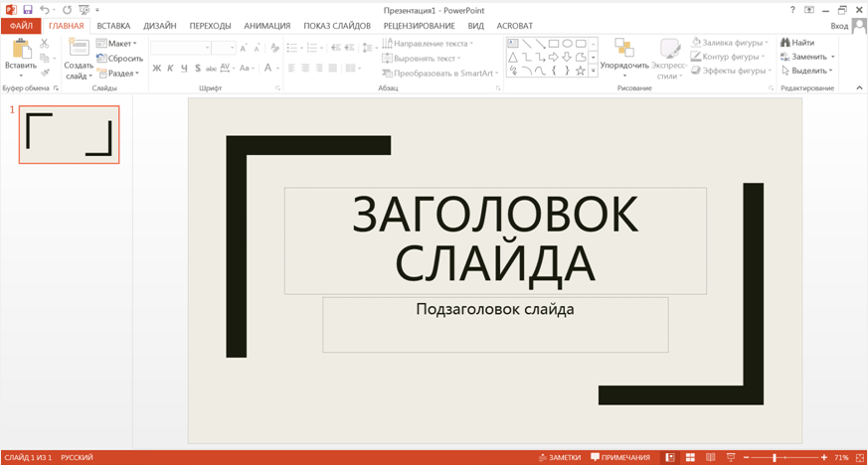The width and height of the screenshot is (868, 465).
Task: Toggle the ПРИМЕЧАНИЯ comments pane
Action: [x=620, y=457]
